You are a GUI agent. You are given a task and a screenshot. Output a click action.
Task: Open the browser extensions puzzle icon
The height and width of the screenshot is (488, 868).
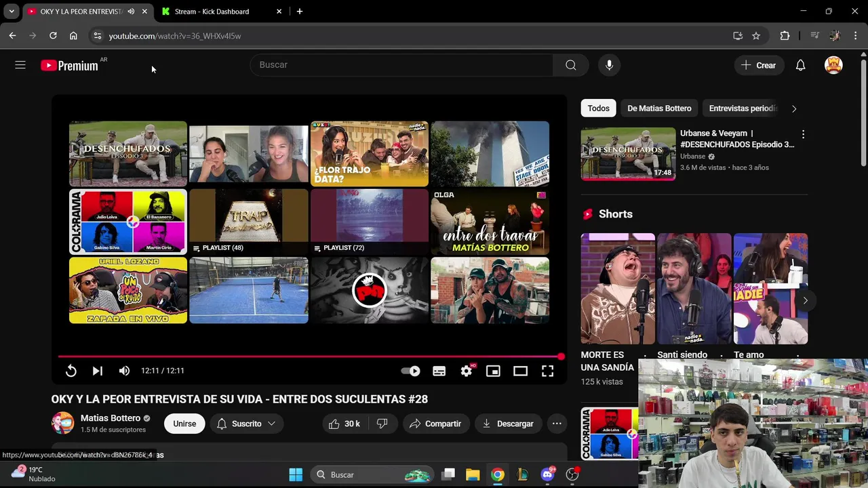785,36
